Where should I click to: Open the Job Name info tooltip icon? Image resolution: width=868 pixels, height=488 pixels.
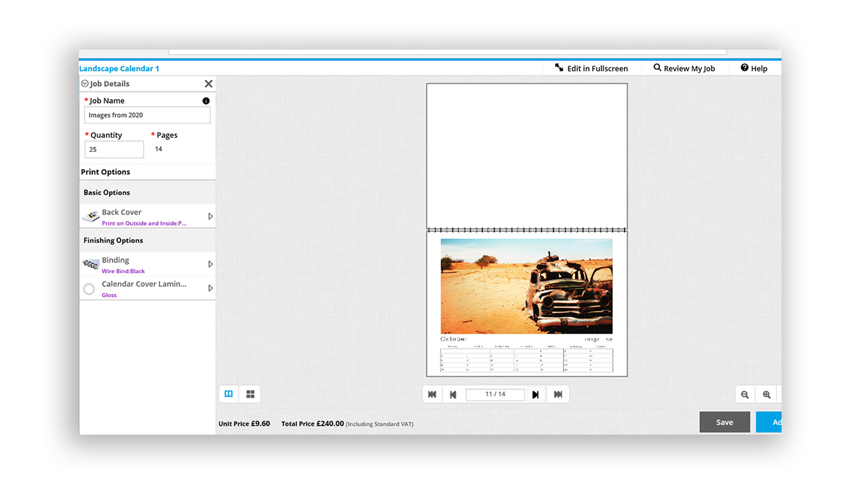(x=205, y=100)
